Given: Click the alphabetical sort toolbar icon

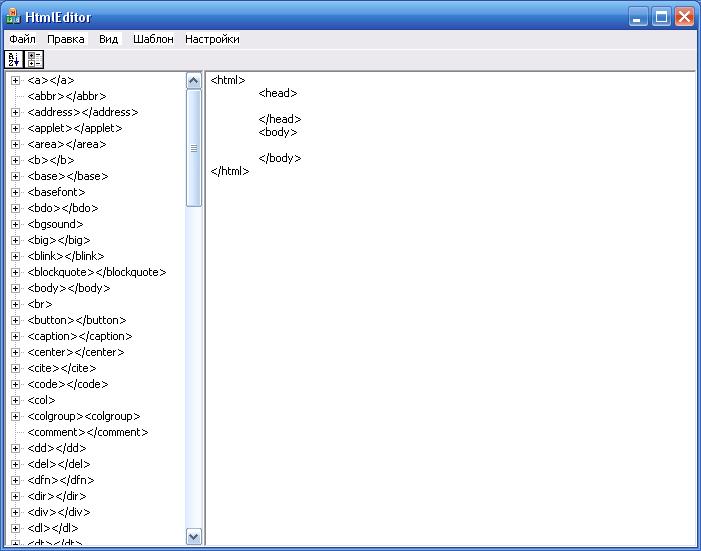Looking at the screenshot, I should pos(14,59).
